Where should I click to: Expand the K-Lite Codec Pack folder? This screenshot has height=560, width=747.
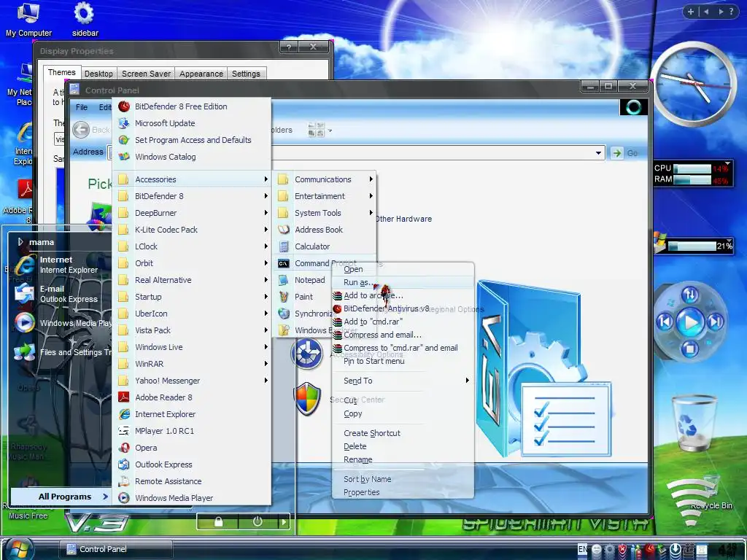tap(192, 230)
